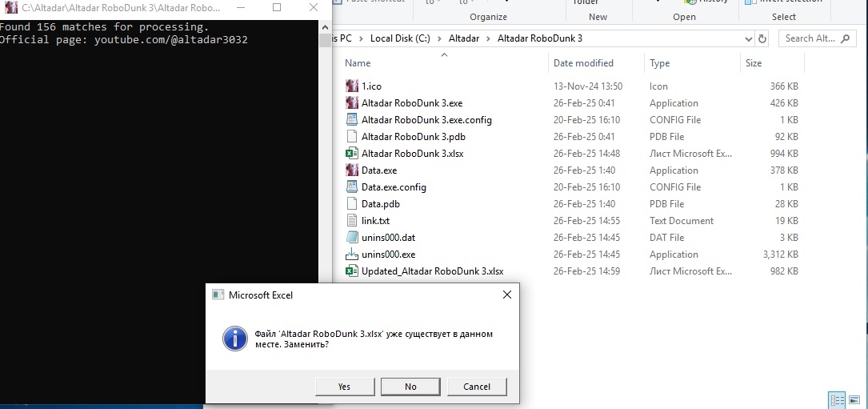Open the address bar history dropdown
868x409 pixels.
[749, 38]
